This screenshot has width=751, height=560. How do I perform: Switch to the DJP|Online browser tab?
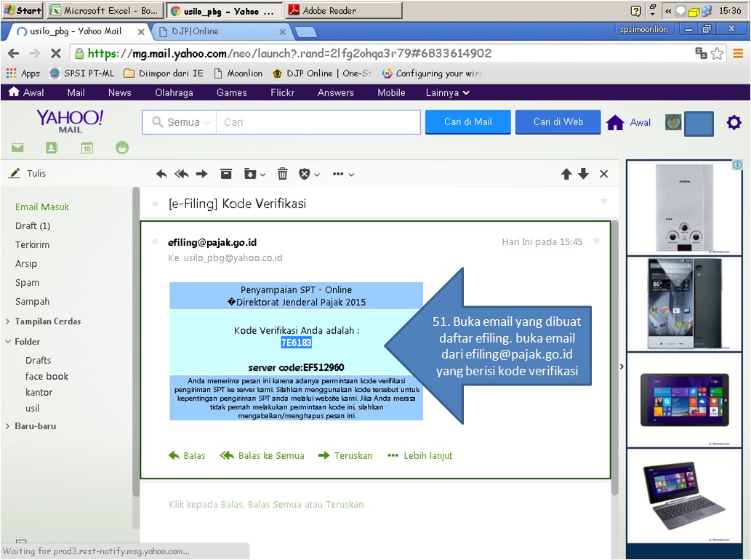click(x=221, y=31)
